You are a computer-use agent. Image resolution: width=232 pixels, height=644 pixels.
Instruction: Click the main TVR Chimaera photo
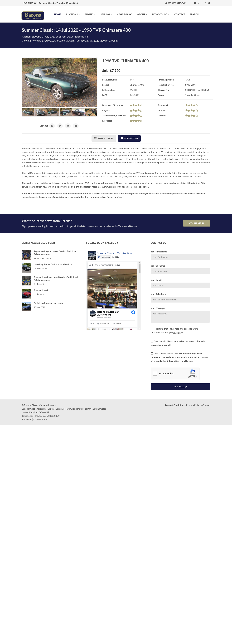pos(60,82)
